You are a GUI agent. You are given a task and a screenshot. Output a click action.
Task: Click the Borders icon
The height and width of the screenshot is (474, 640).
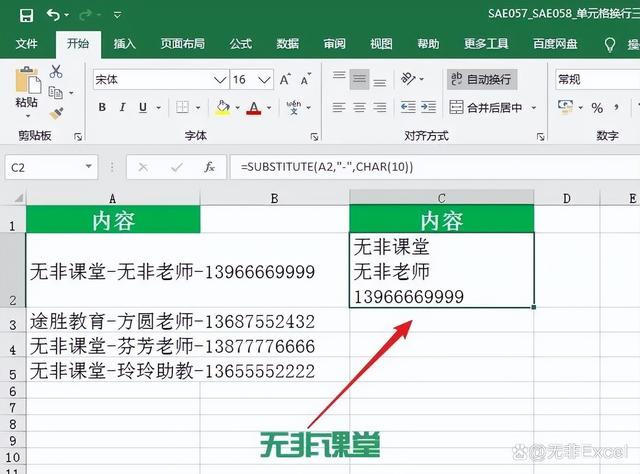coord(182,107)
